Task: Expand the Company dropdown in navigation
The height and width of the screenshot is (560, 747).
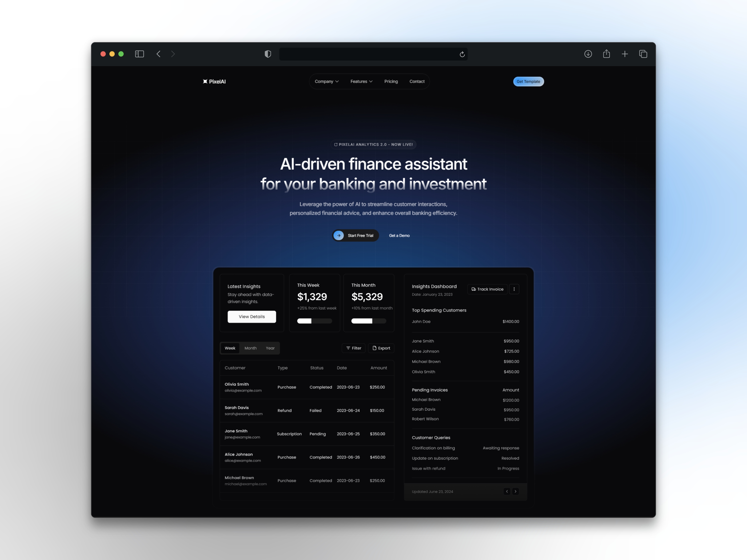Action: pos(325,81)
